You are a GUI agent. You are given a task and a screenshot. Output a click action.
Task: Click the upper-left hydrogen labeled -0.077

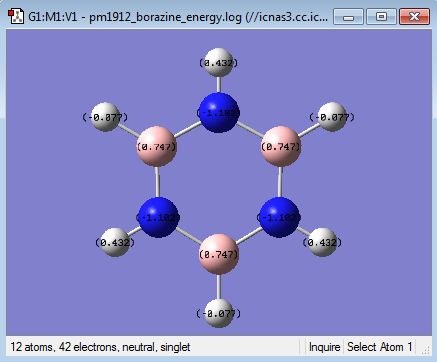105,117
